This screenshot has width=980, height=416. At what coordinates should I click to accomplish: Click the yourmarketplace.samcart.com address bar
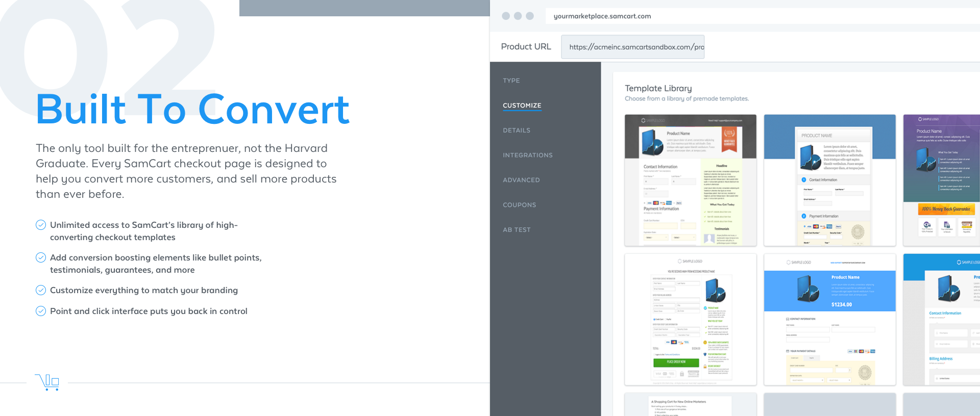[763, 16]
